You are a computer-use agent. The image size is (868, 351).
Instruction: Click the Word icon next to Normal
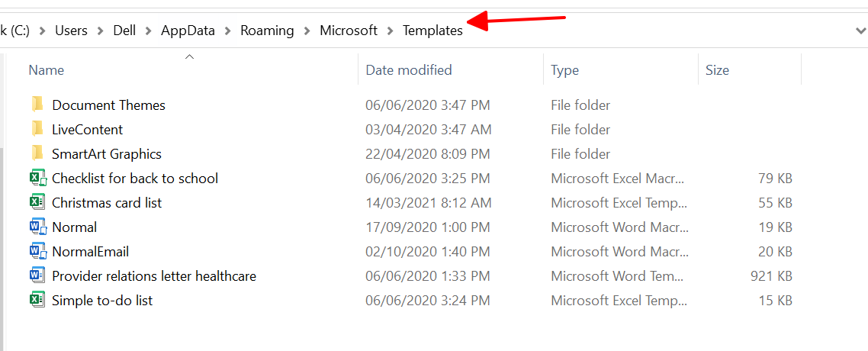(x=37, y=227)
